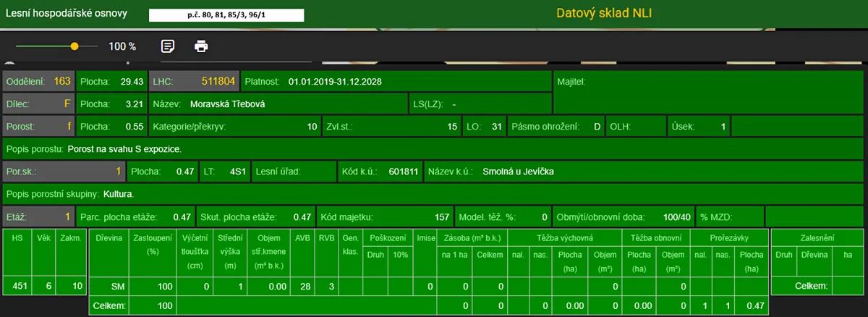The image size is (868, 317).
Task: Click the Obmýtí/obnovní doba 100/40 field
Action: coord(624,216)
